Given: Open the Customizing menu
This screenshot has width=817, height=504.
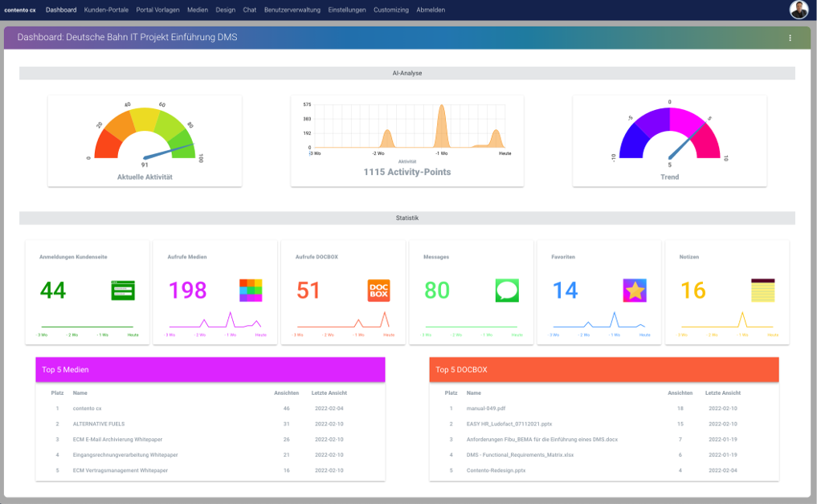Looking at the screenshot, I should [391, 10].
